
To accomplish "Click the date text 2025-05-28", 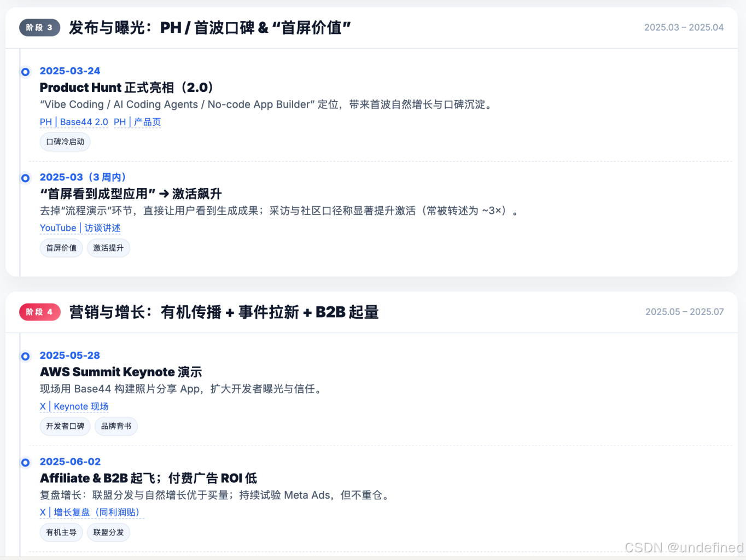I will (x=70, y=355).
